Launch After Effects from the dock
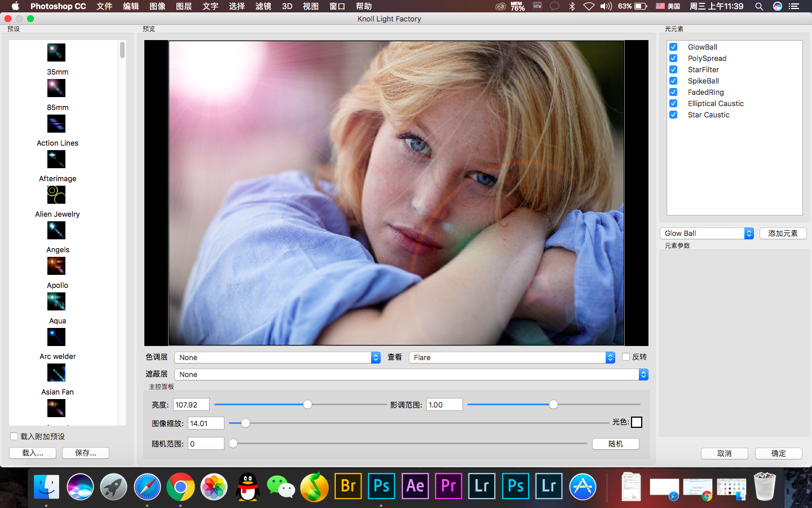The image size is (812, 508). [415, 487]
